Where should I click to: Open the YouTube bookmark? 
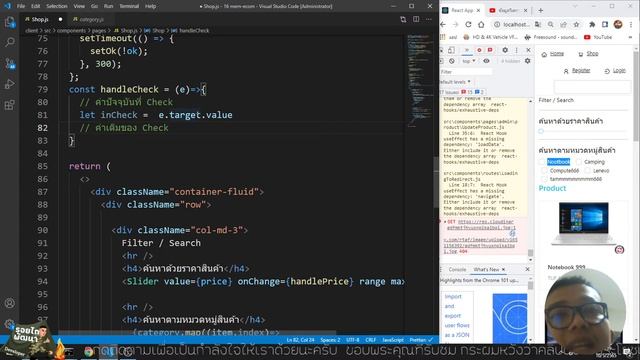pos(598,37)
